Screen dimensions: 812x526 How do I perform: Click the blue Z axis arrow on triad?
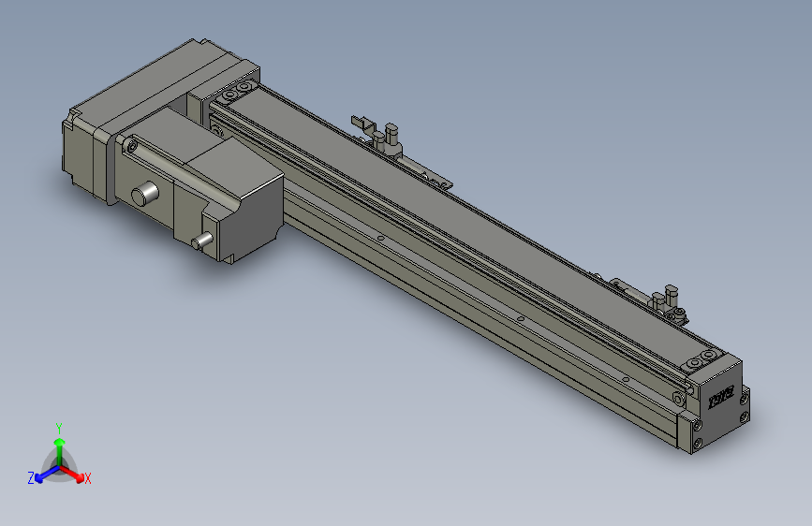coord(45,475)
